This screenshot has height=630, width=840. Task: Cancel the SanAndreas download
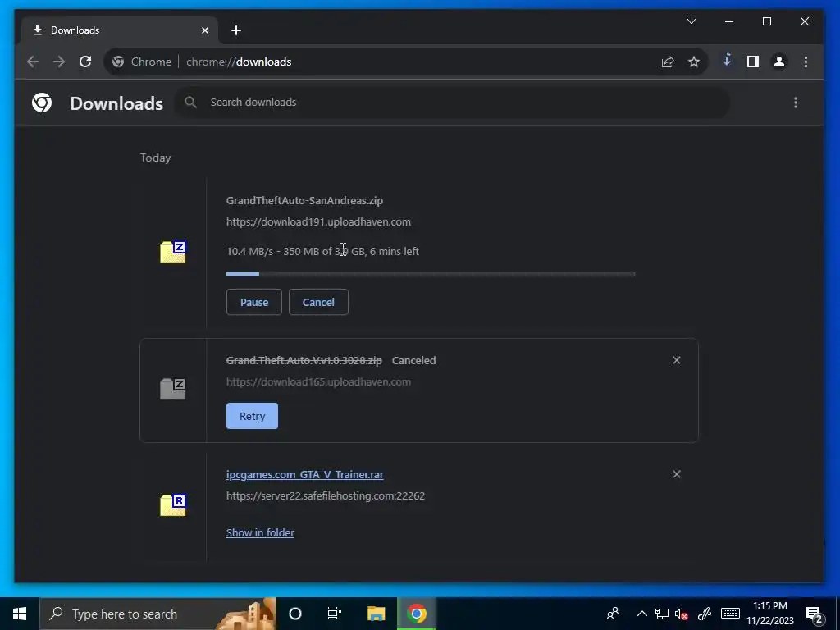tap(318, 302)
